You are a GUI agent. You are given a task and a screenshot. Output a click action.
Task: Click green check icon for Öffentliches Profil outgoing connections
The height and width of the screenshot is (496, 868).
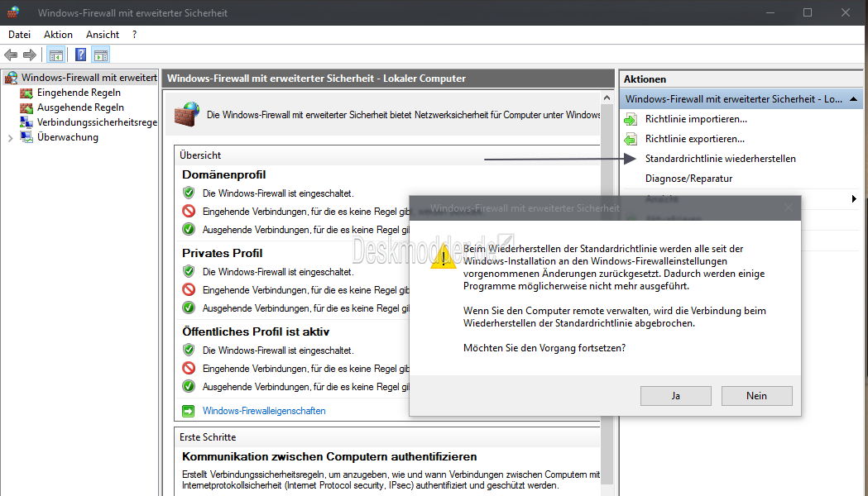coord(189,386)
